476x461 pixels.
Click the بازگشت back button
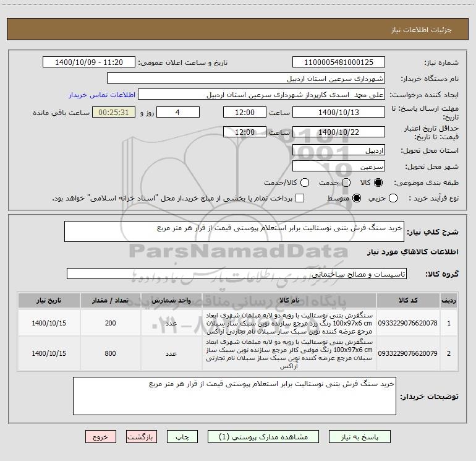tap(142, 437)
